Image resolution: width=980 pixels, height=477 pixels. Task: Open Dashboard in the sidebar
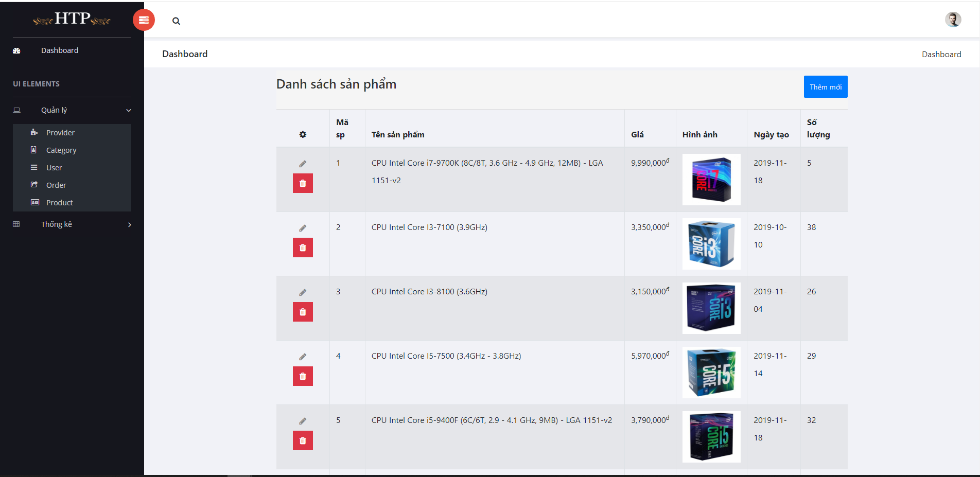pos(60,50)
